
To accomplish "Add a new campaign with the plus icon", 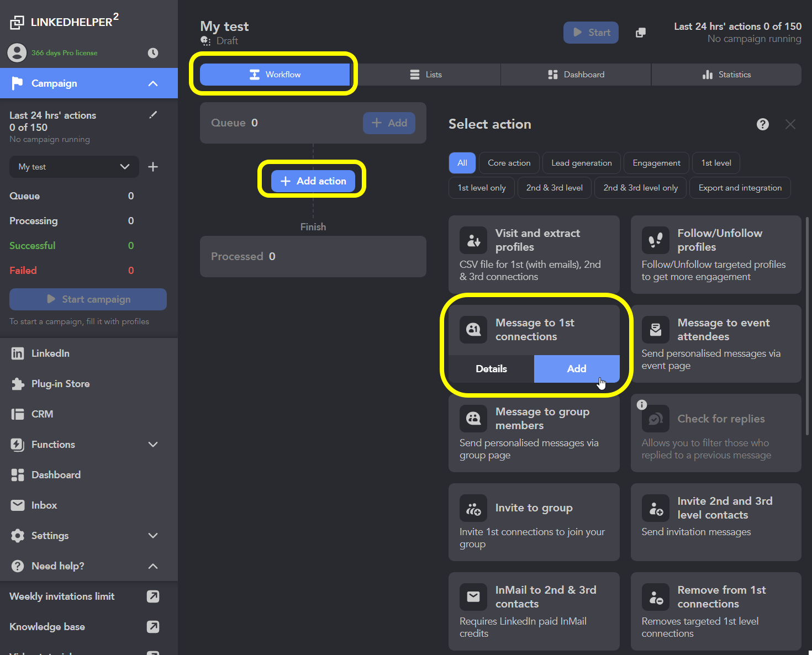I will pyautogui.click(x=153, y=167).
